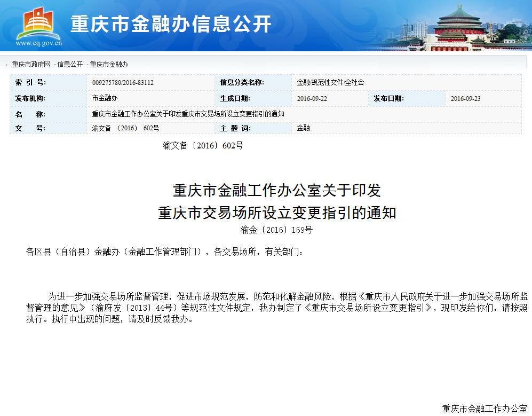
Task: Select the 金融/规范性文件/全社会 category value
Action: (330, 82)
